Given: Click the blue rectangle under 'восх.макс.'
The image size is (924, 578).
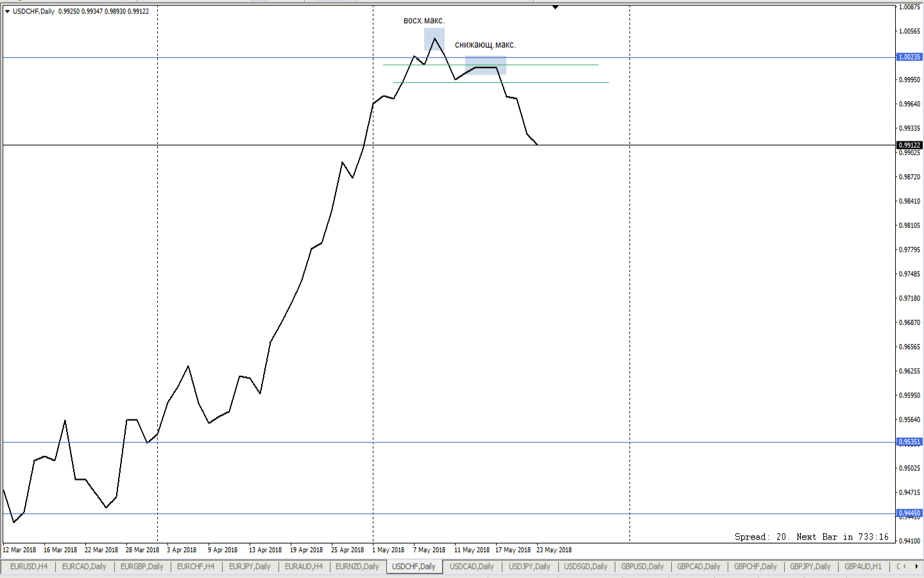Looking at the screenshot, I should pos(434,40).
